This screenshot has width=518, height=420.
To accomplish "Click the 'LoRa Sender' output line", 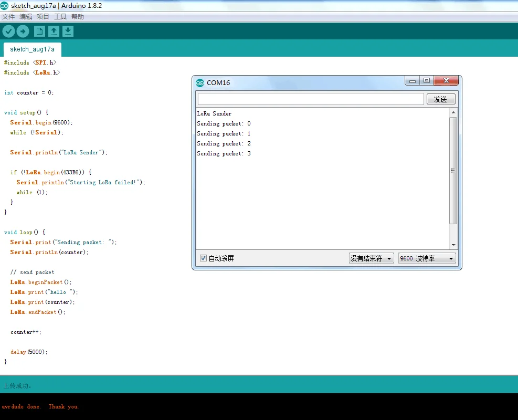I will pos(214,113).
